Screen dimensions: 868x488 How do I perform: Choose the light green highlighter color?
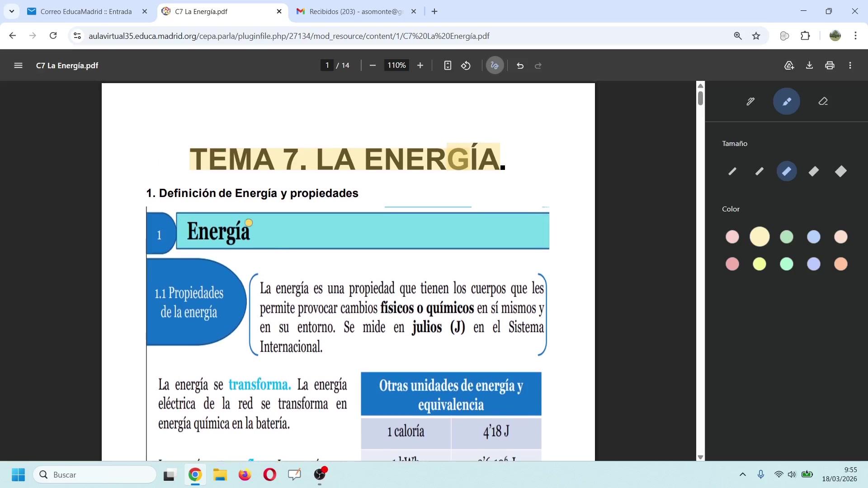point(787,237)
